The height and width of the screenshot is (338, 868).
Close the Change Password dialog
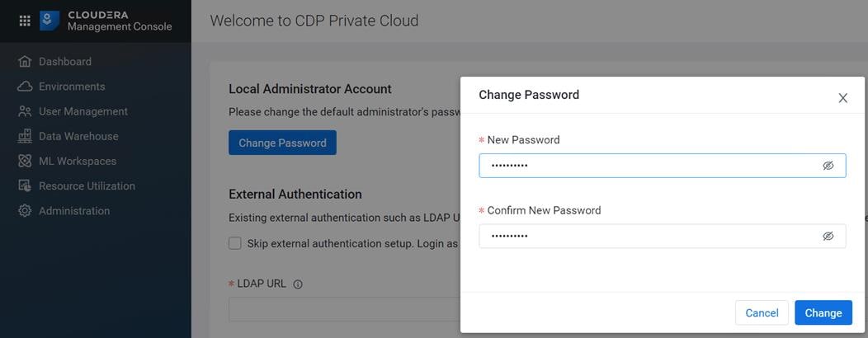[842, 98]
